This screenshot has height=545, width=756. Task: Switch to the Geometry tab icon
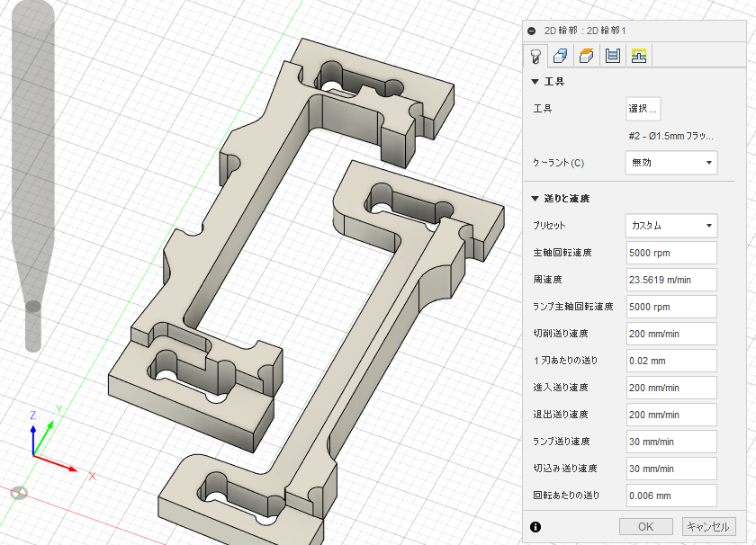560,56
